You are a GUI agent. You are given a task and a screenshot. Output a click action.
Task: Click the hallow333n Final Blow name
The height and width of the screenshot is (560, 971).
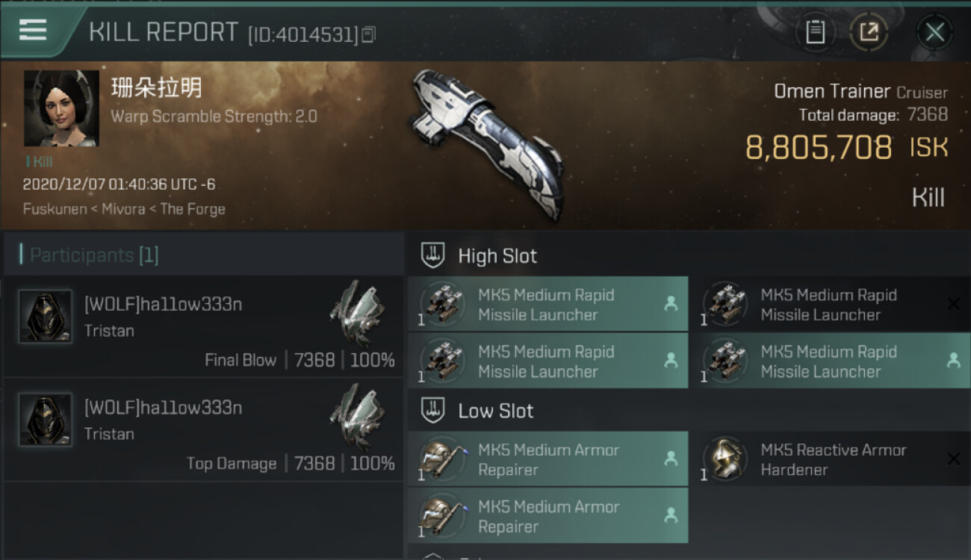163,304
